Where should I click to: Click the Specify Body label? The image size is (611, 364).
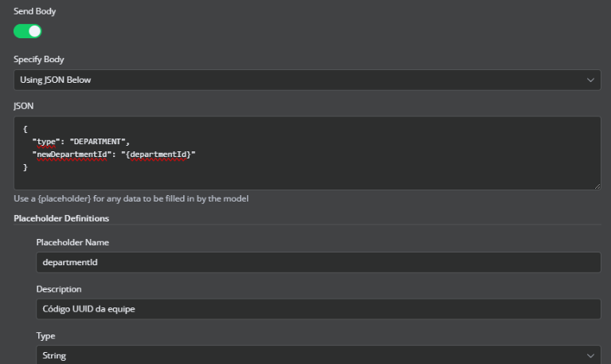[39, 59]
